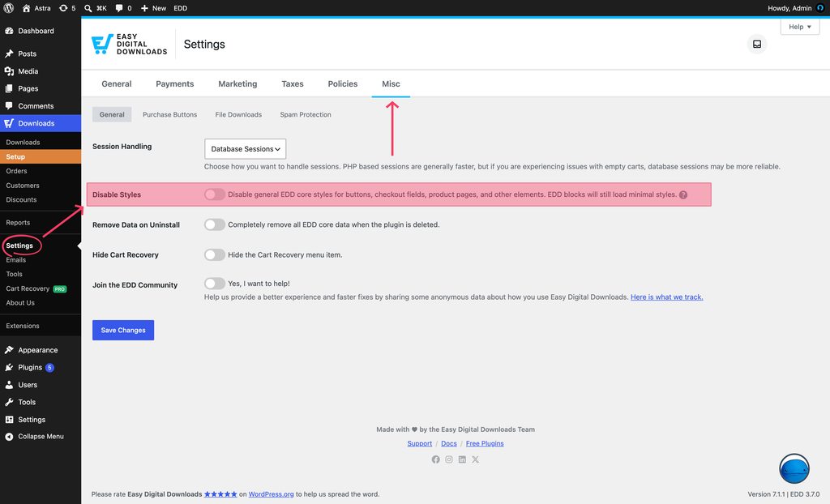
Task: Open the WordPress.org footer link
Action: coord(271,494)
